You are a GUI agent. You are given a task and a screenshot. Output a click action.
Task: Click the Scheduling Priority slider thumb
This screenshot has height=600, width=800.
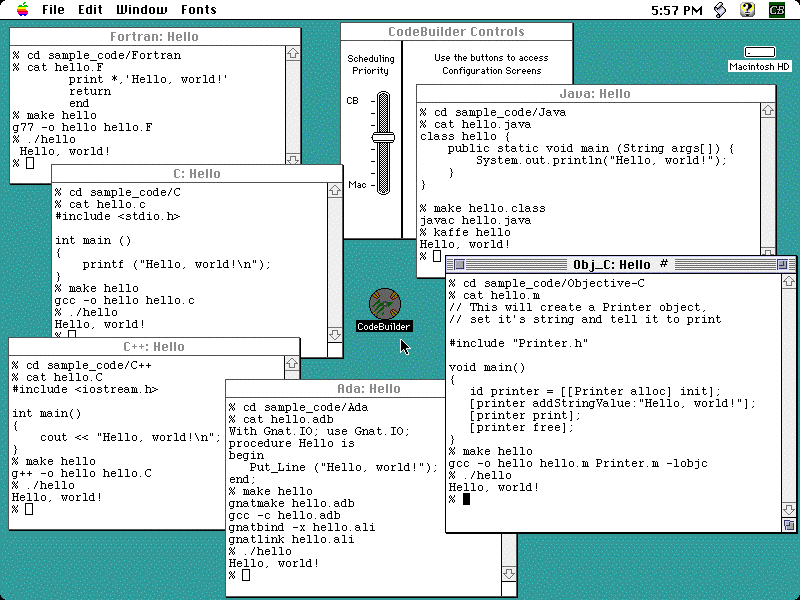coord(383,137)
